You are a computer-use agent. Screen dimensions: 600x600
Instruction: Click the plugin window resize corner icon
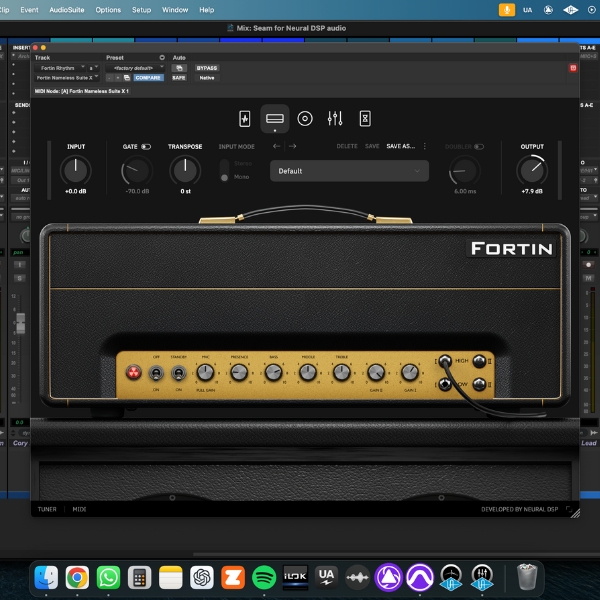(575, 514)
